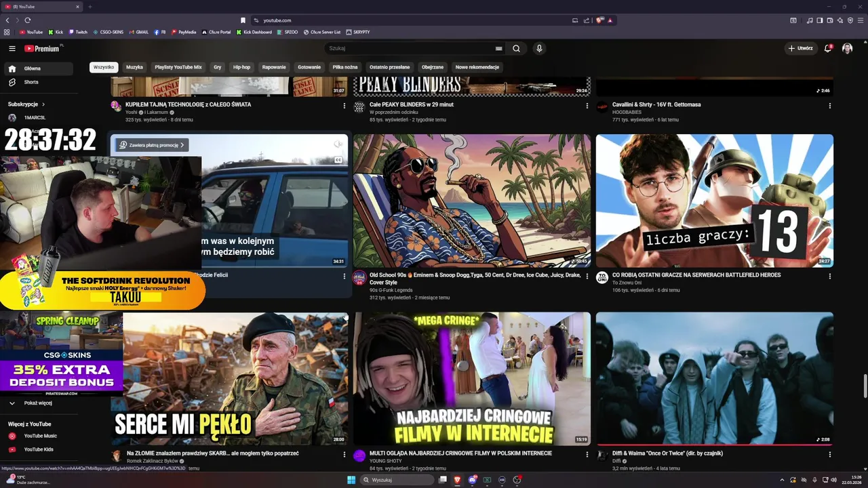Open the Once Or Twice hooded group thumbnail
Viewport: 868px width, 488px height.
pos(715,379)
